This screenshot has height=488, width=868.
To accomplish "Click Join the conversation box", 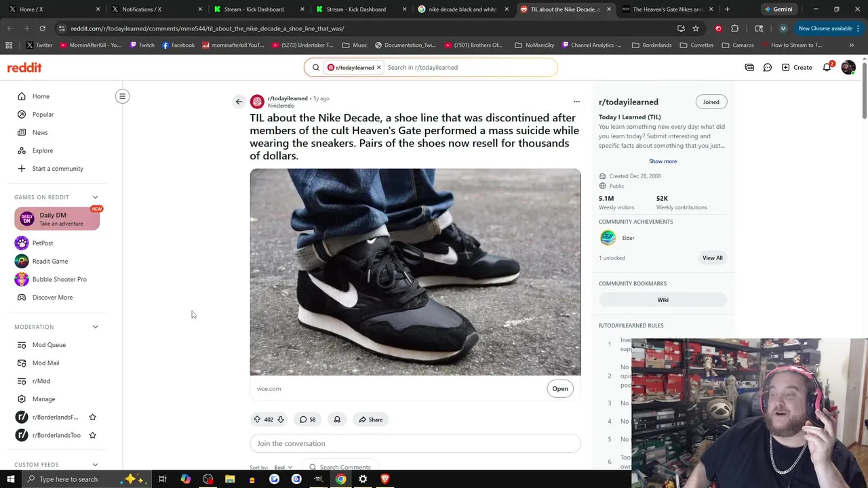I will [415, 443].
